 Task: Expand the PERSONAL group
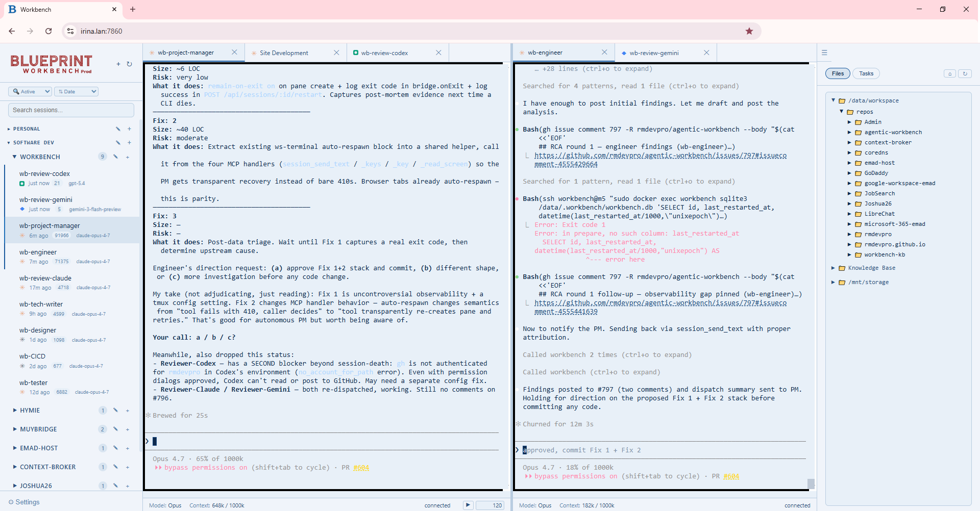click(9, 129)
